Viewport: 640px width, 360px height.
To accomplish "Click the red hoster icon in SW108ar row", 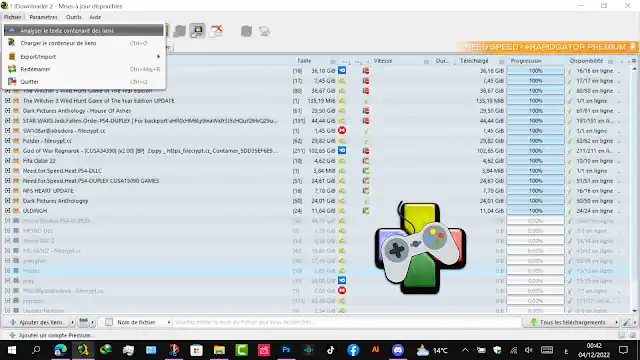I will point(342,131).
